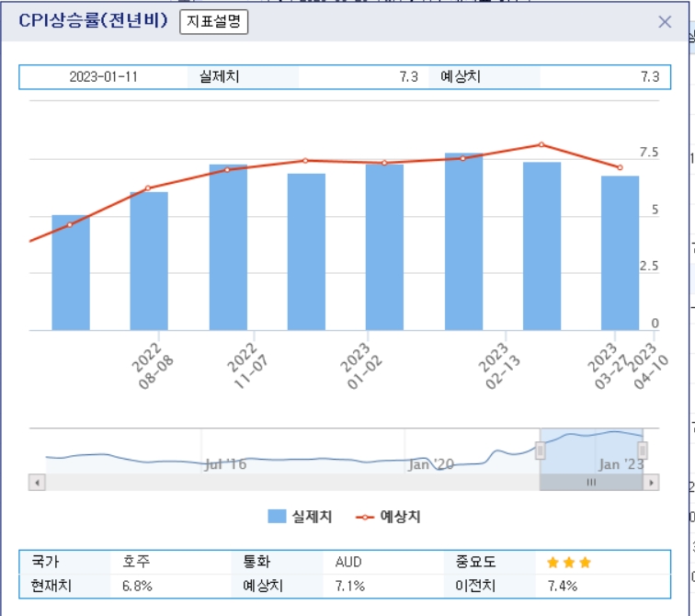The width and height of the screenshot is (695, 616).
Task: Toggle the 예상치 legend series
Action: [388, 517]
